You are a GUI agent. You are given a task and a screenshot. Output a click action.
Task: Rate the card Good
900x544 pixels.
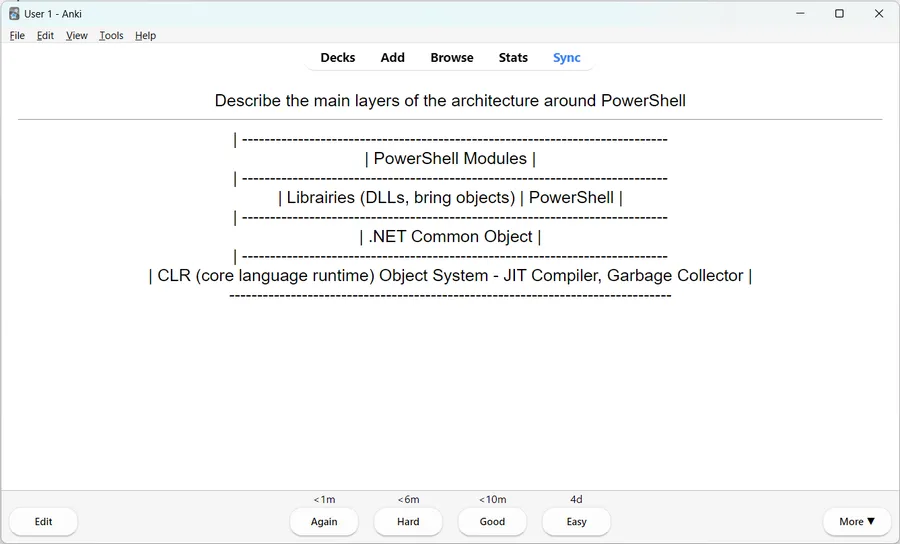492,522
